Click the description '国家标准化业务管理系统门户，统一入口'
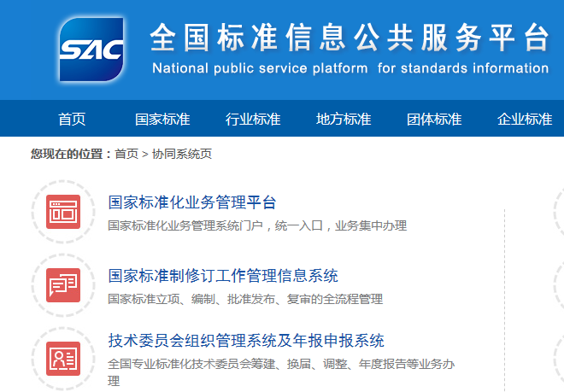This screenshot has width=564, height=392. (257, 225)
